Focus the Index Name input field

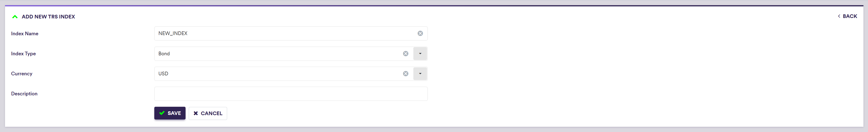(x=283, y=34)
